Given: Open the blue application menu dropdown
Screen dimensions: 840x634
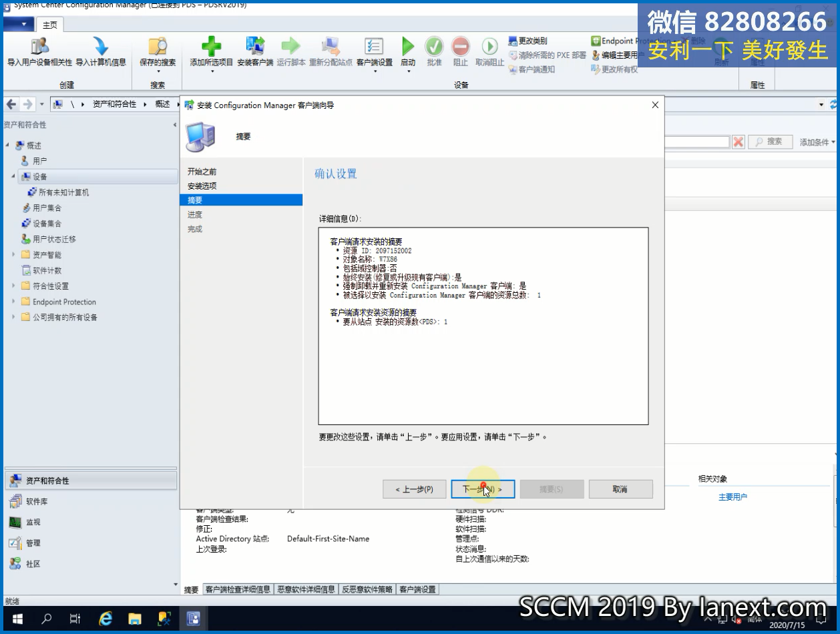Looking at the screenshot, I should 18,25.
